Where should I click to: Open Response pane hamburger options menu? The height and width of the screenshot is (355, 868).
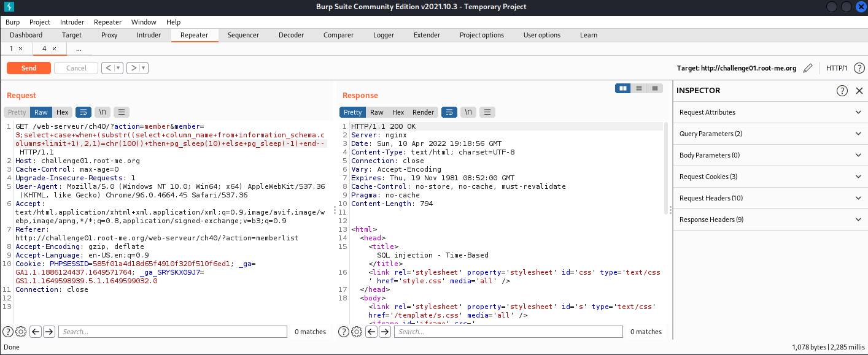tap(487, 112)
